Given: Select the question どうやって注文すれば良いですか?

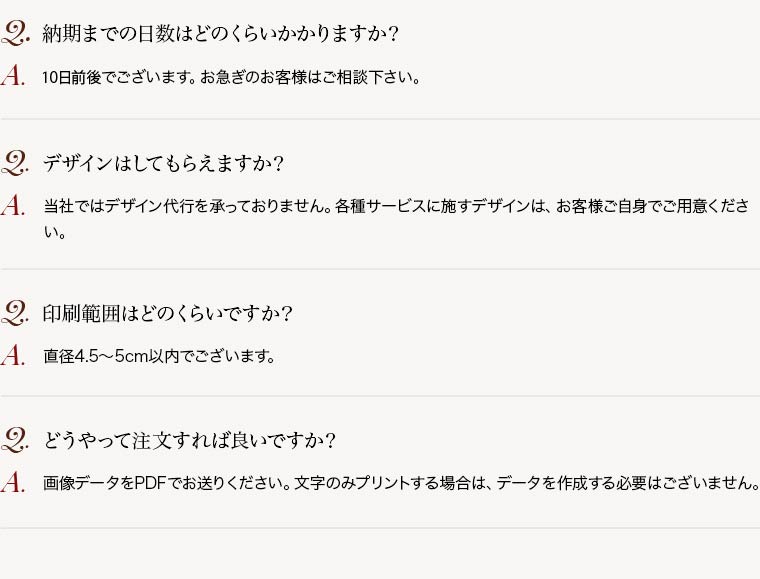Looking at the screenshot, I should 190,441.
